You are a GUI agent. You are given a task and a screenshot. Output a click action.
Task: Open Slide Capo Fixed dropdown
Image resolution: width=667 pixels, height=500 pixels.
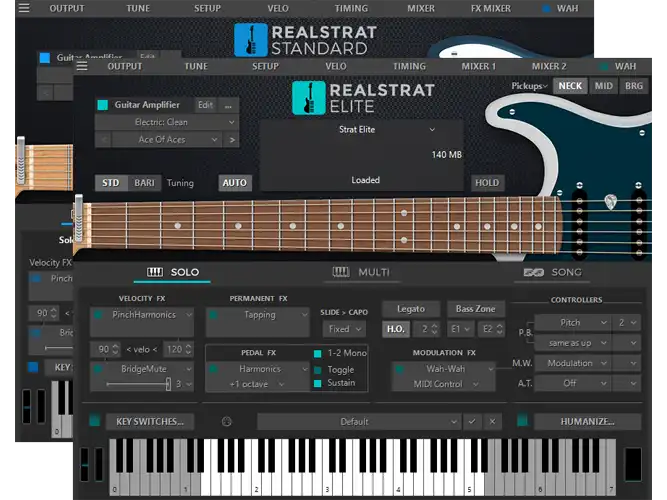click(344, 329)
